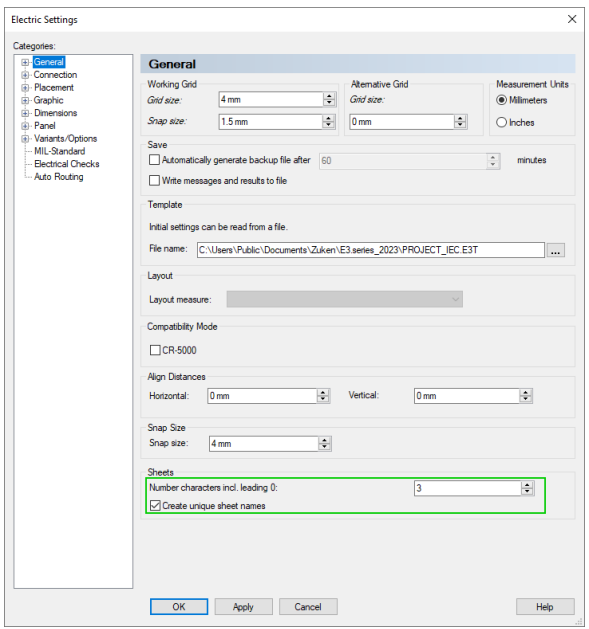Viewport: 589px width, 629px height.
Task: Open the Layout measure dropdown
Action: (x=344, y=299)
